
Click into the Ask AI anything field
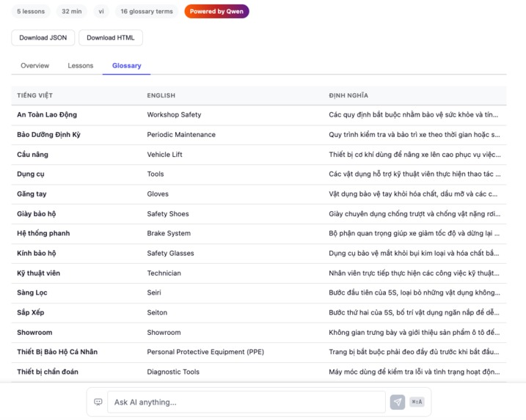tap(246, 402)
